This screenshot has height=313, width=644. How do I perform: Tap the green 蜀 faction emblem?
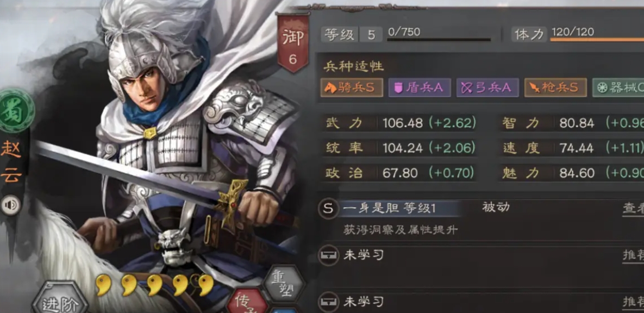(x=16, y=110)
